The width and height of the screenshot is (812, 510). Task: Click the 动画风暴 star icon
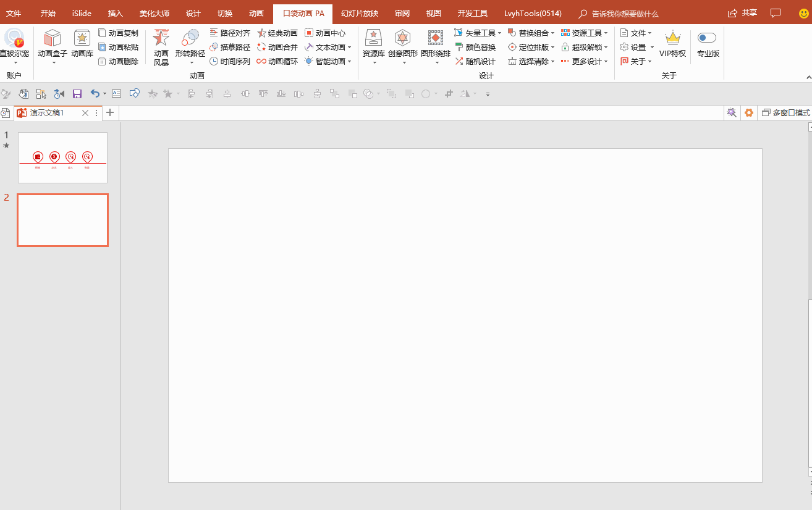(x=161, y=38)
